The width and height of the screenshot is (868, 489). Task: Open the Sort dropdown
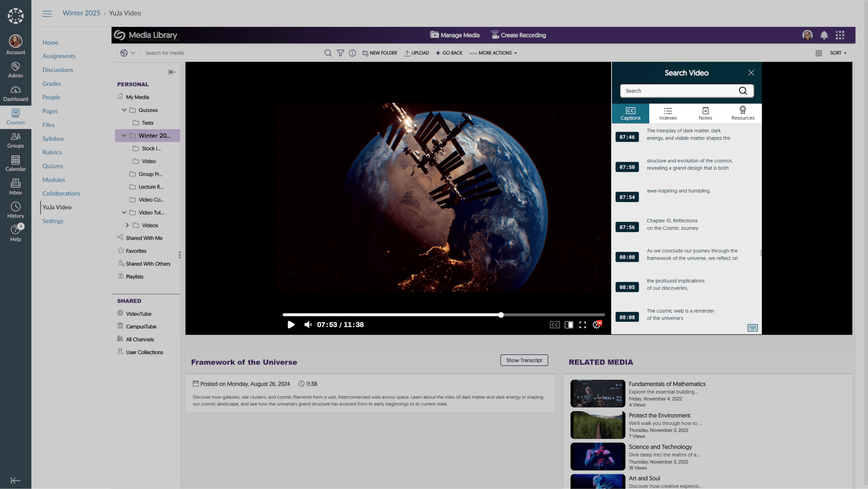[838, 53]
